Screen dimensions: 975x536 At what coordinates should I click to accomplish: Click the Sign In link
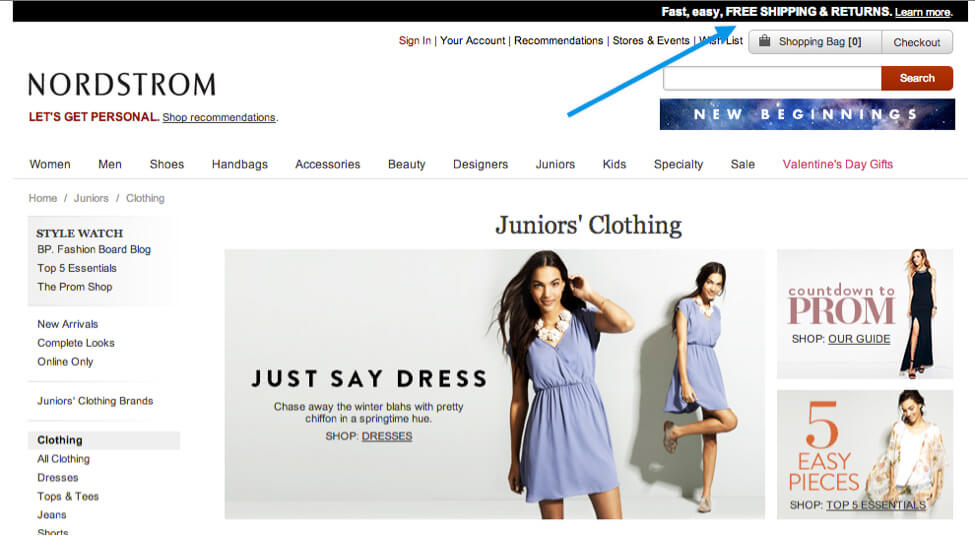click(x=415, y=41)
